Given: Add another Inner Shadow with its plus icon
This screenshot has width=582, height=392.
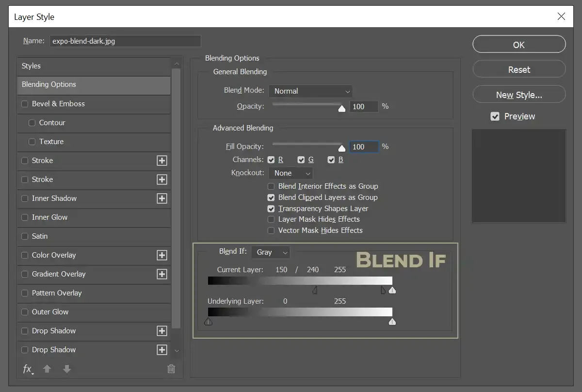Looking at the screenshot, I should (x=162, y=198).
